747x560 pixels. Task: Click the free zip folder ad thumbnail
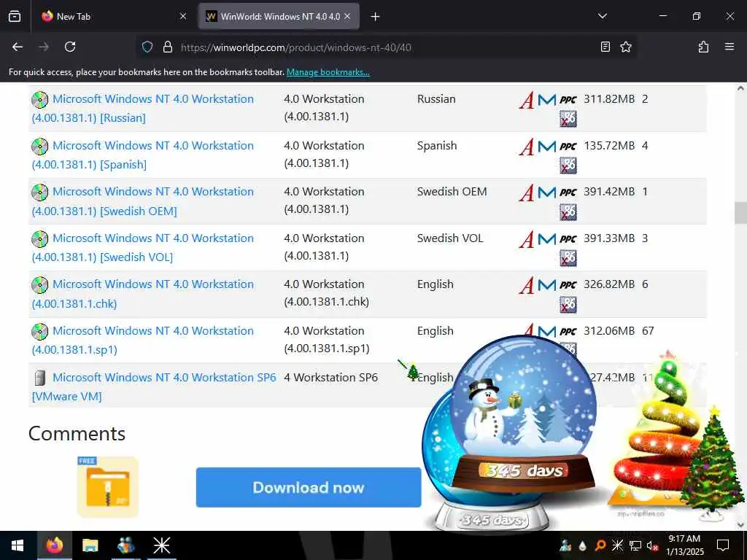[108, 486]
